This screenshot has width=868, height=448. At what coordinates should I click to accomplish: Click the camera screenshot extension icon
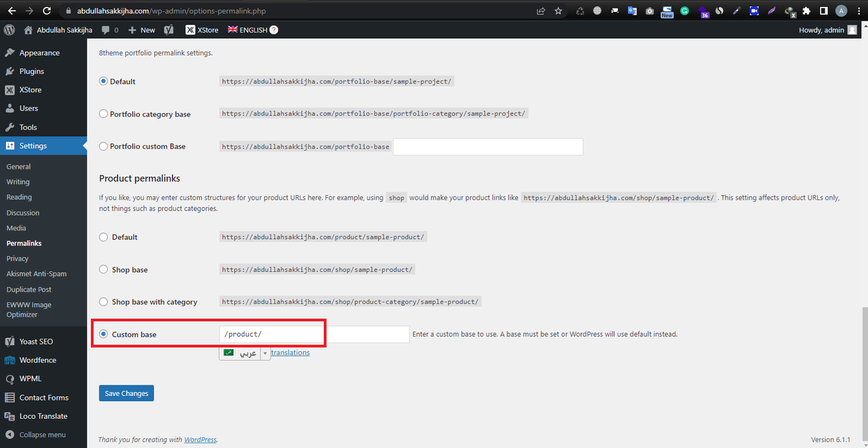coord(650,11)
